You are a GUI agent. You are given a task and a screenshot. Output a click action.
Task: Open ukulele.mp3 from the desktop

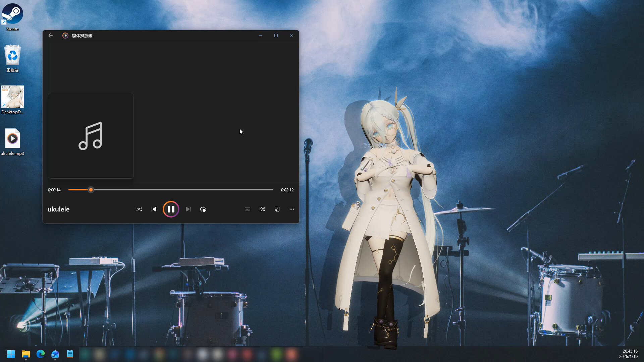click(x=12, y=138)
